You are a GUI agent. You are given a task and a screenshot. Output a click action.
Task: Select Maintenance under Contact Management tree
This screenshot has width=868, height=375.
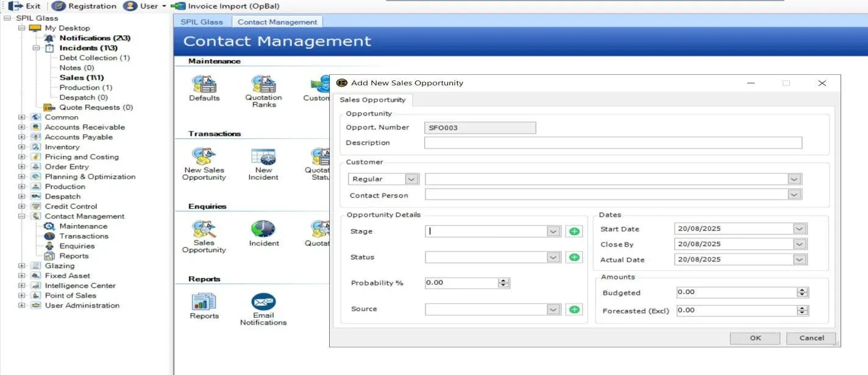pyautogui.click(x=84, y=226)
